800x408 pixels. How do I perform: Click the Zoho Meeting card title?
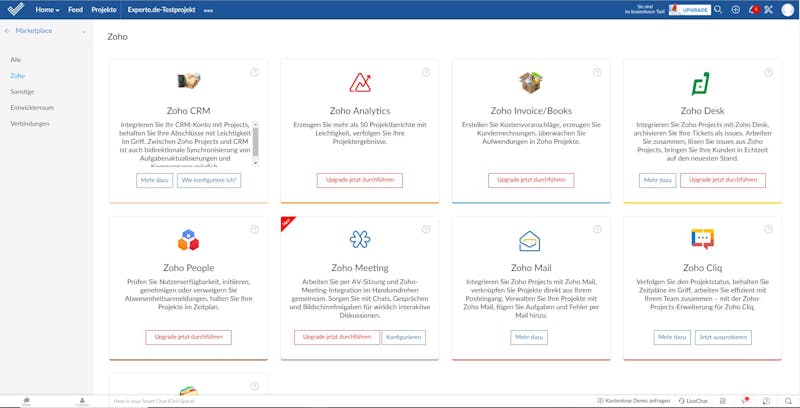pyautogui.click(x=360, y=268)
